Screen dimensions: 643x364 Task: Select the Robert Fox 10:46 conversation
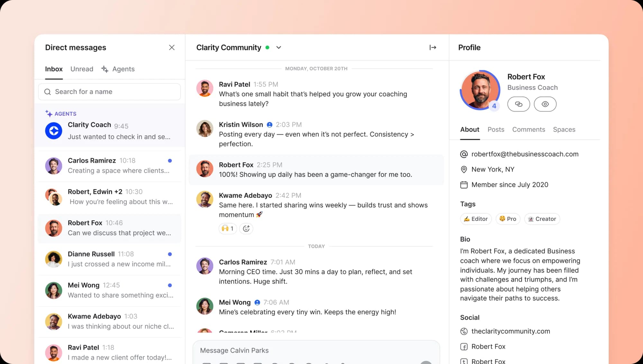click(109, 228)
